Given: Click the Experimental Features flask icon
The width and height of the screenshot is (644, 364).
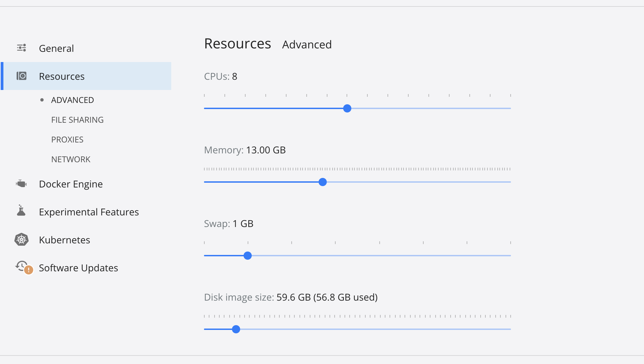Looking at the screenshot, I should tap(21, 211).
